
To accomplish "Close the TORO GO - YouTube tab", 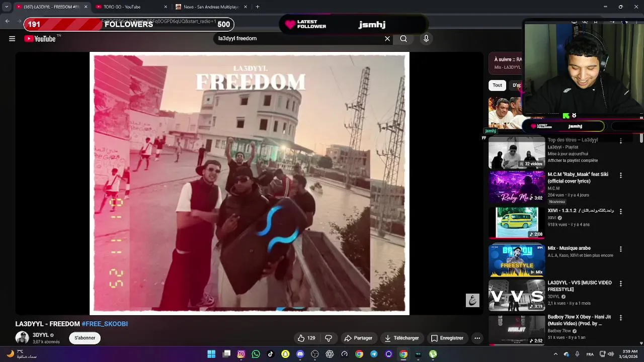I will [166, 7].
